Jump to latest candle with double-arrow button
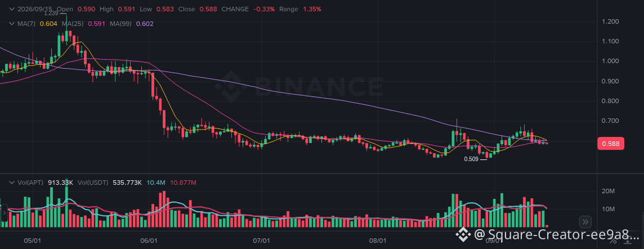The width and height of the screenshot is (644, 249). coord(585,223)
